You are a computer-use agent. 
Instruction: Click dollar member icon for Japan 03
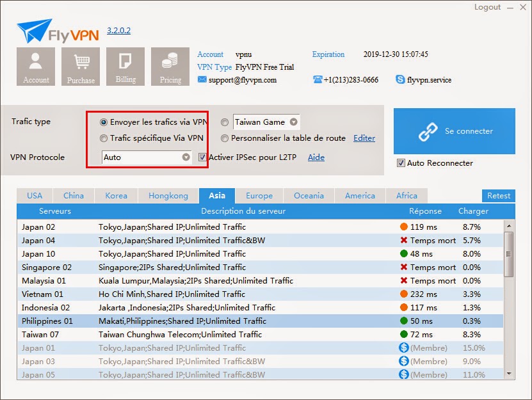[x=404, y=361]
